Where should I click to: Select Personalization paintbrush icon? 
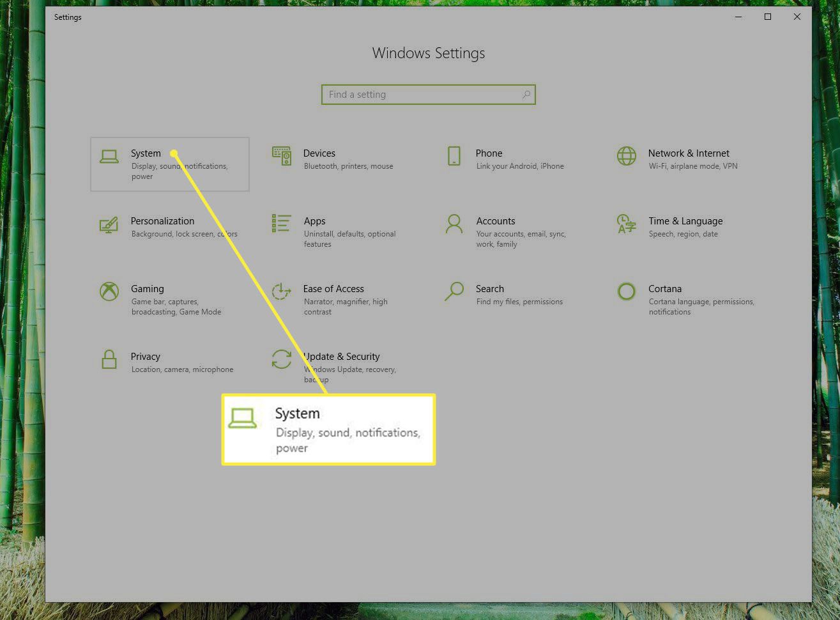pyautogui.click(x=109, y=224)
